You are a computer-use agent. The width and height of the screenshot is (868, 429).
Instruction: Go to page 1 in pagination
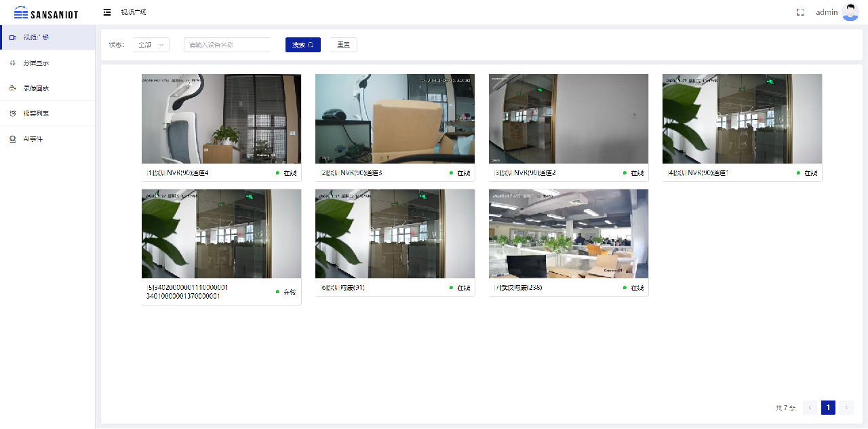828,407
